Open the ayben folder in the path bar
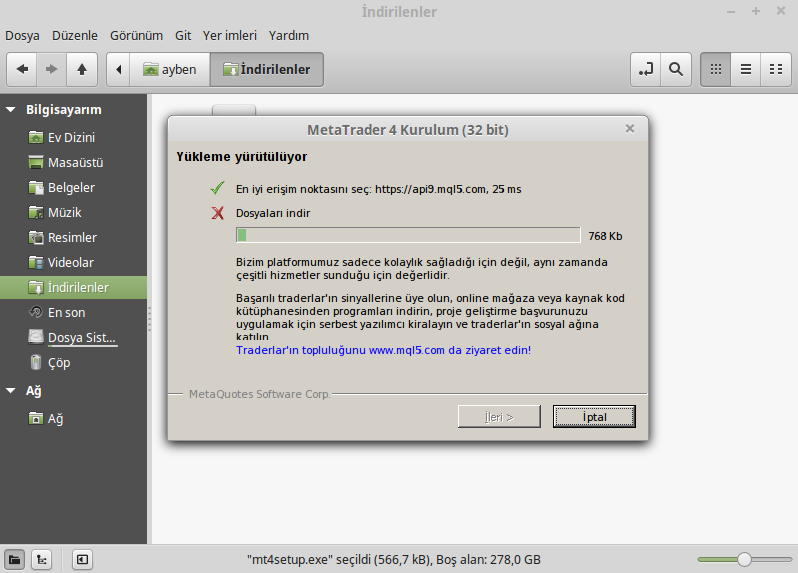The height and width of the screenshot is (573, 798). pyautogui.click(x=170, y=69)
